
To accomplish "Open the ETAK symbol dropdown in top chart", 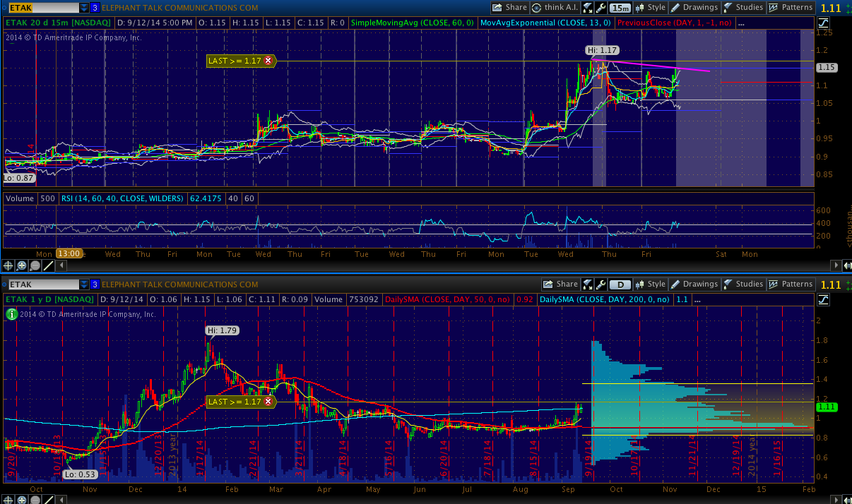I will (84, 8).
